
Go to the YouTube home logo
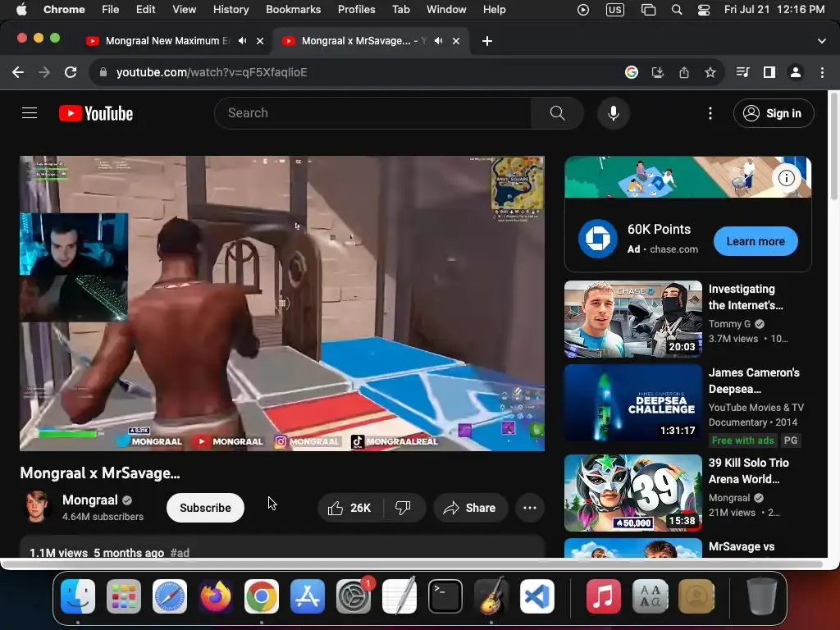click(x=96, y=113)
